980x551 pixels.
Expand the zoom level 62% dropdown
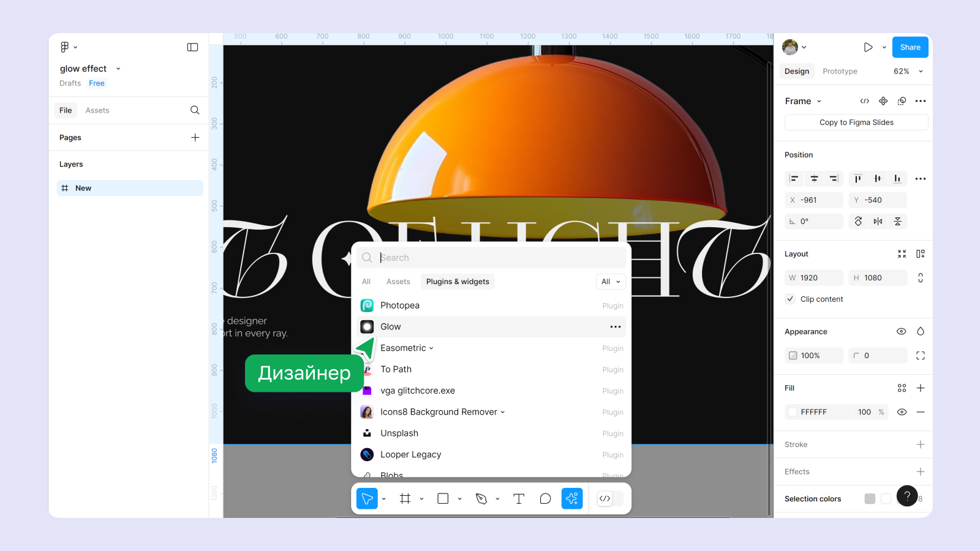(908, 72)
